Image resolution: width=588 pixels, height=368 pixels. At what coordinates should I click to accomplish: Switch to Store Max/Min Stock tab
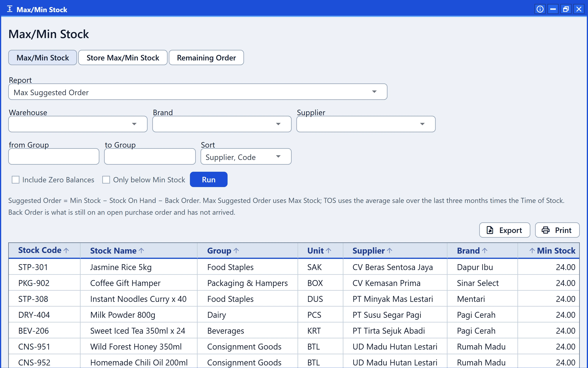123,58
